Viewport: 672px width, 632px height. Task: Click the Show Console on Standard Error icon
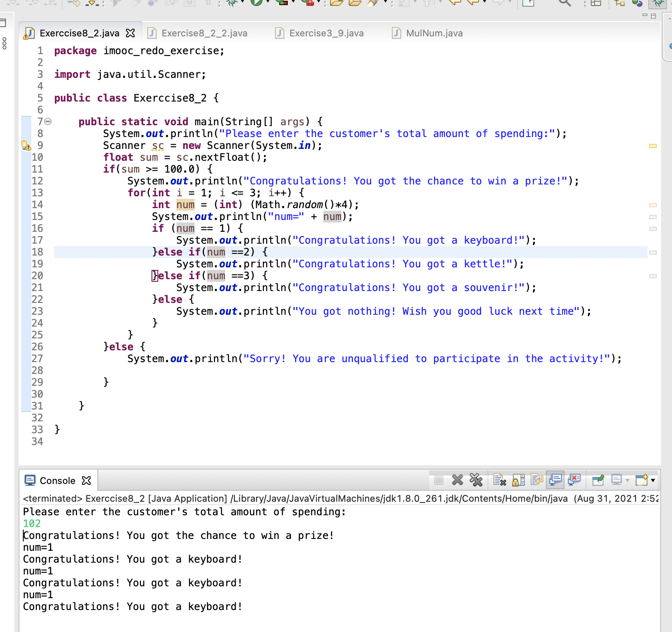pos(574,480)
